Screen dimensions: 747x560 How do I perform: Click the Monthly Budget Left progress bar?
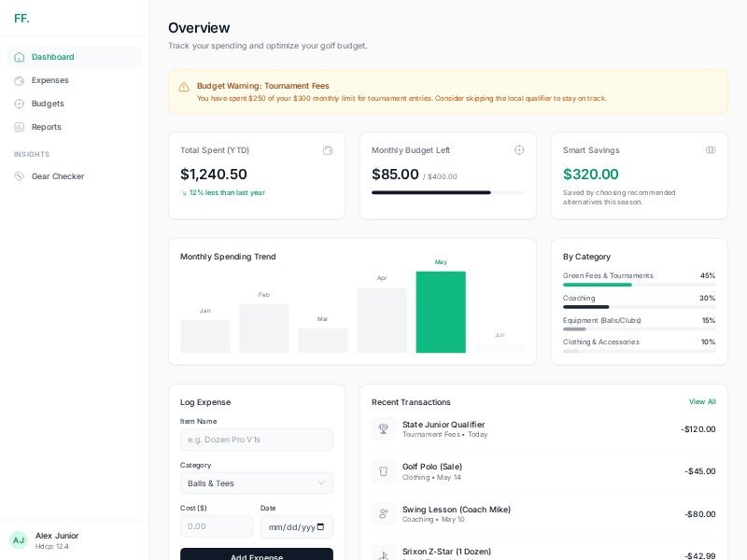[x=447, y=192]
